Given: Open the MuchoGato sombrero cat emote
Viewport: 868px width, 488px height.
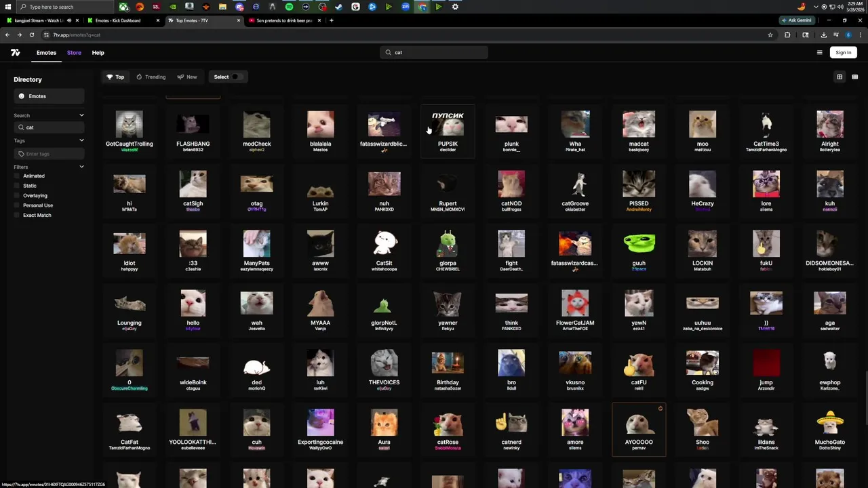Looking at the screenshot, I should tap(830, 429).
